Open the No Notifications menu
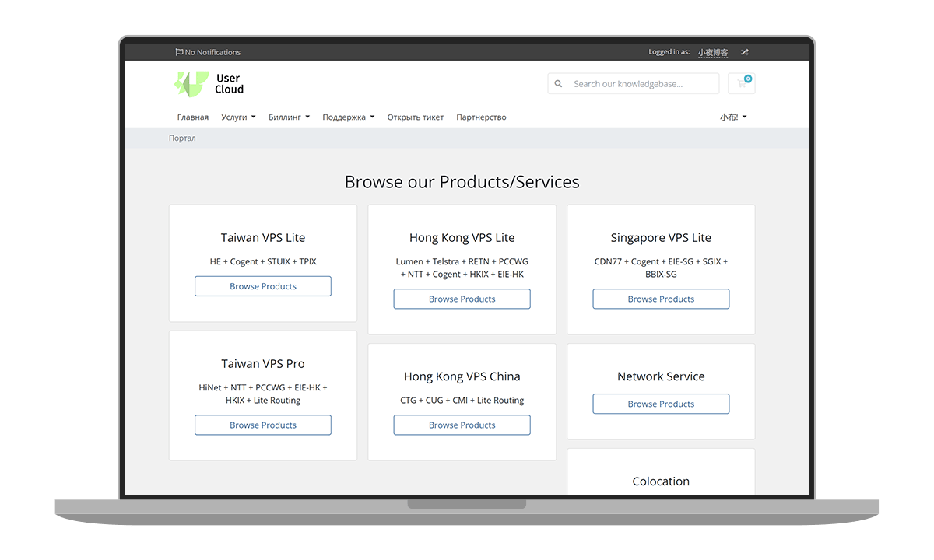Viewport: 934px width, 560px height. [x=208, y=52]
